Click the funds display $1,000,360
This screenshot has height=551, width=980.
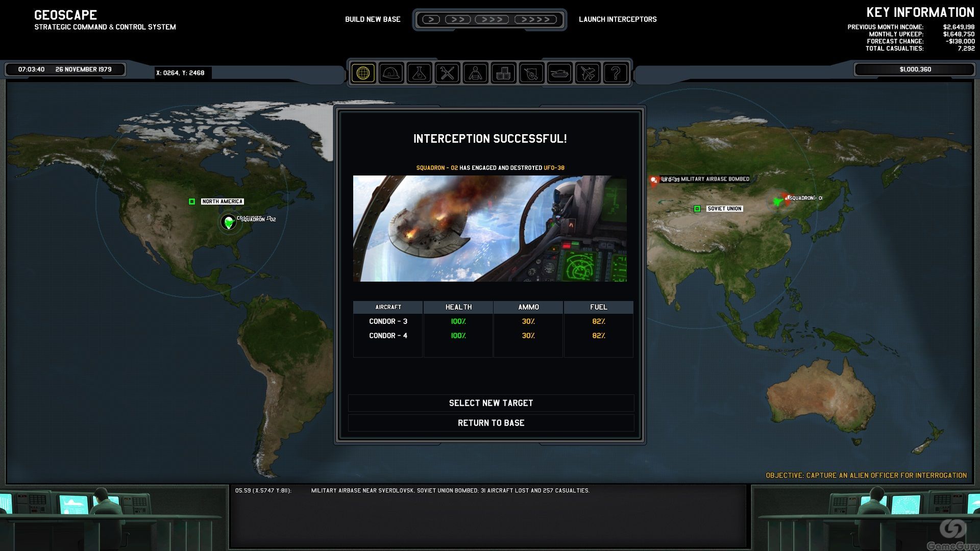coord(915,69)
